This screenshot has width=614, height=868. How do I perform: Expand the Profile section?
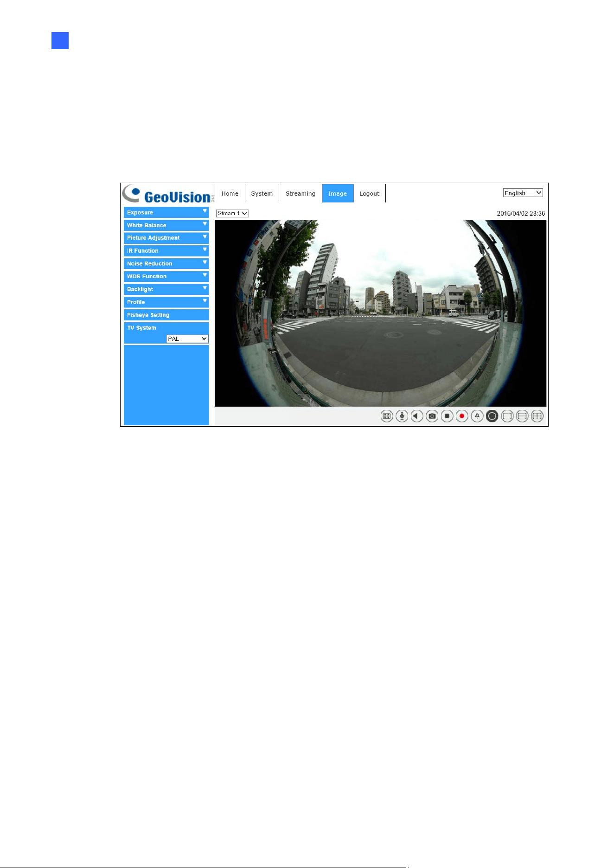166,302
